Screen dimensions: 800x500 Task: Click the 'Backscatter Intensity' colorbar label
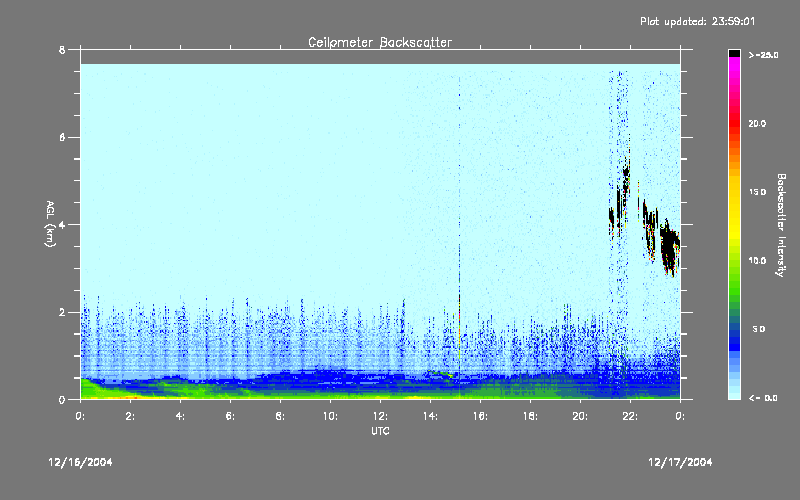coord(781,225)
